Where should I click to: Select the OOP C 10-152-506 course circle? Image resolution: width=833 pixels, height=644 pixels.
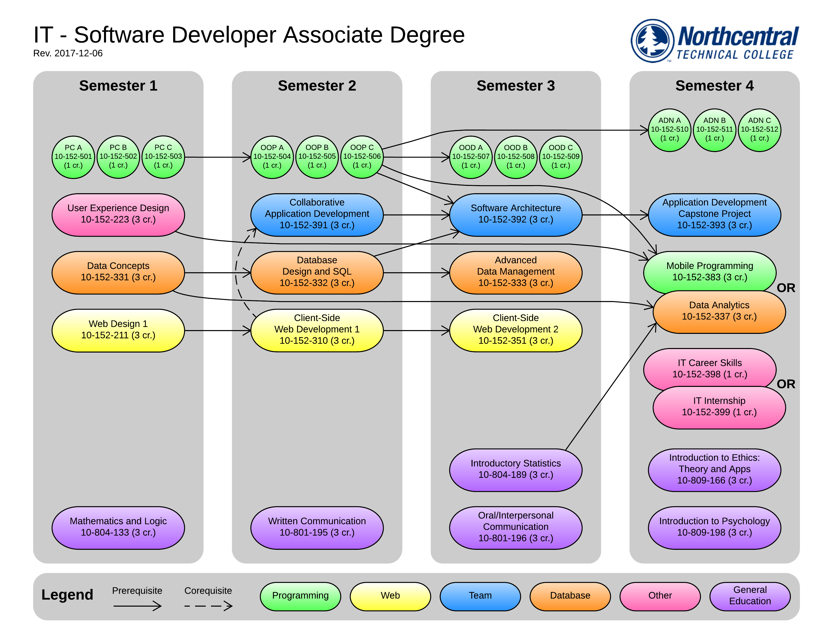coord(361,157)
